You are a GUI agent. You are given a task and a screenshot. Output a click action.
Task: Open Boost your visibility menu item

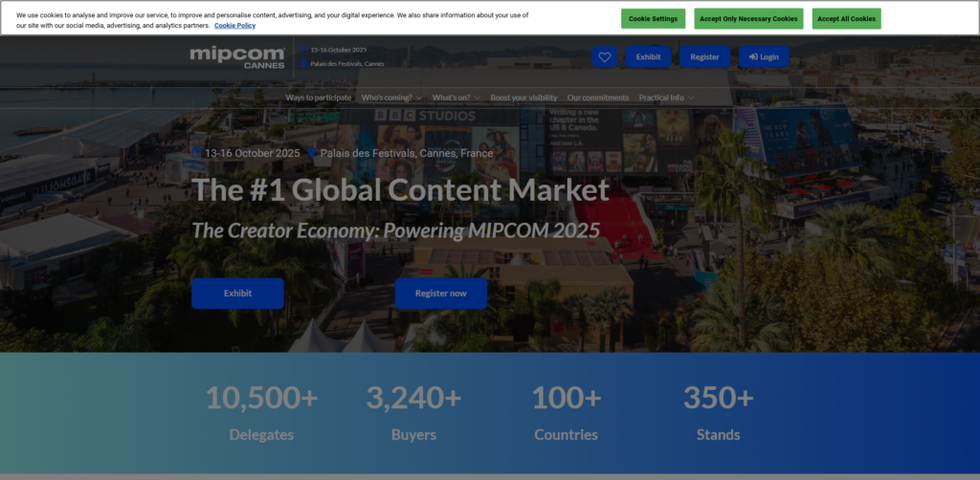tap(523, 98)
